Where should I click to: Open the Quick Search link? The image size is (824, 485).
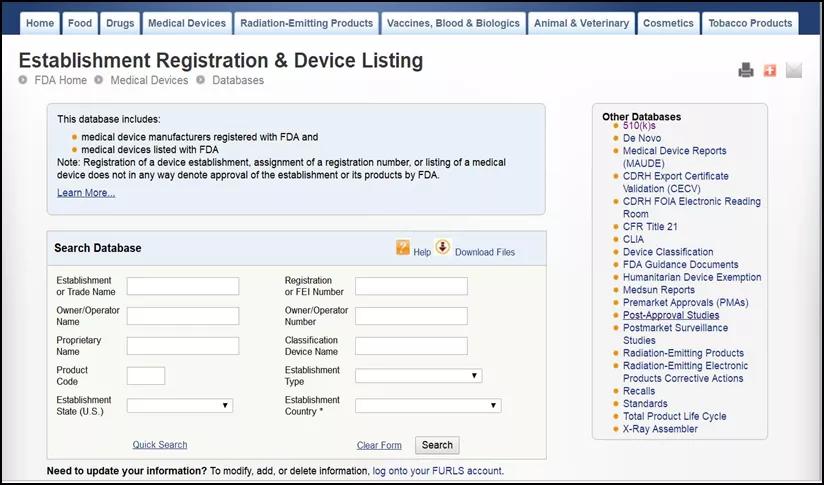160,445
